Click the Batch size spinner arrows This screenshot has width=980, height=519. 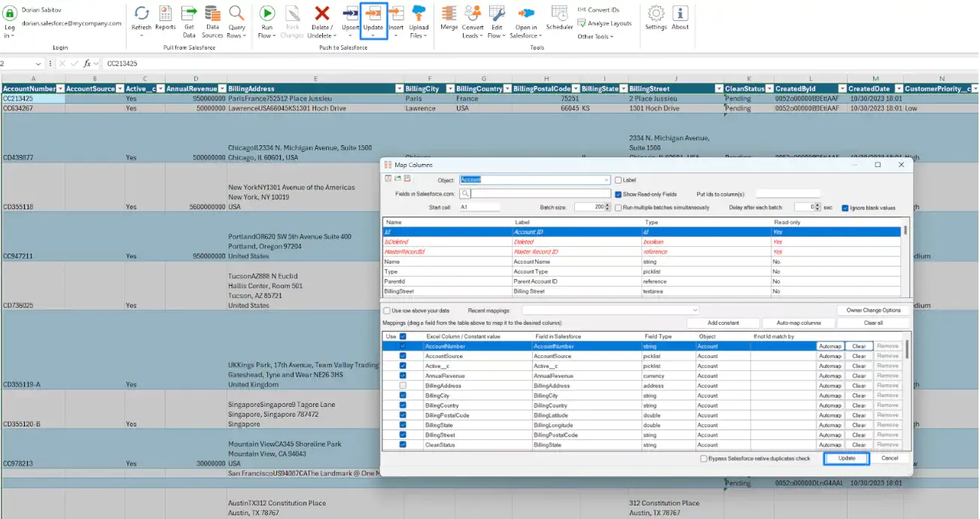tap(607, 207)
